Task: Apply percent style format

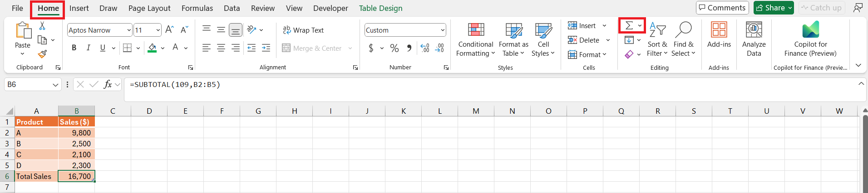Action: click(x=395, y=48)
